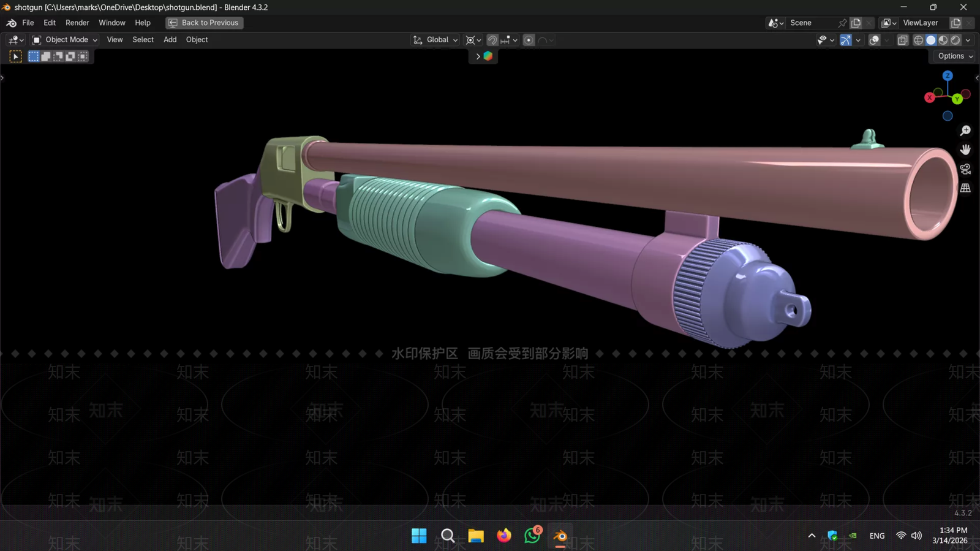Image resolution: width=980 pixels, height=551 pixels.
Task: Choose the Subtract selection mode icon
Action: click(58, 56)
